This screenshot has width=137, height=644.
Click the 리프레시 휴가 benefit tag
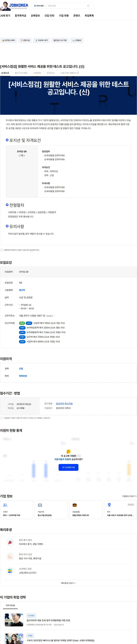[x=41, y=40]
